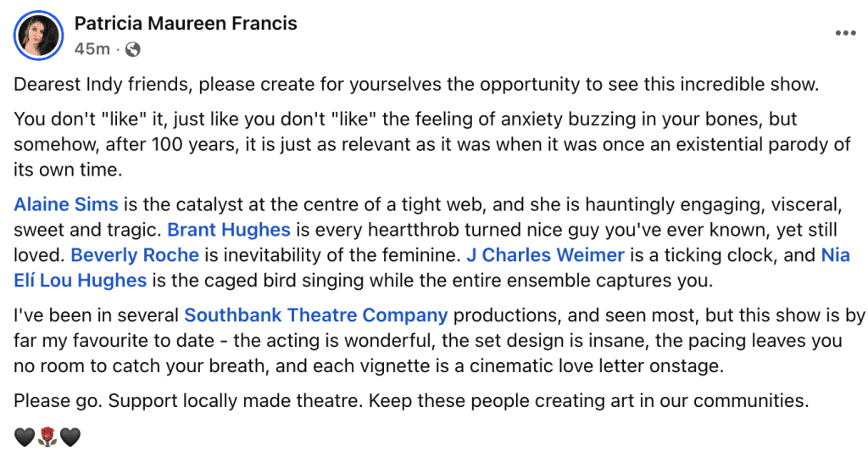Viewport: 868px width, 457px height.
Task: Click the public globe audience icon
Action: (x=132, y=49)
